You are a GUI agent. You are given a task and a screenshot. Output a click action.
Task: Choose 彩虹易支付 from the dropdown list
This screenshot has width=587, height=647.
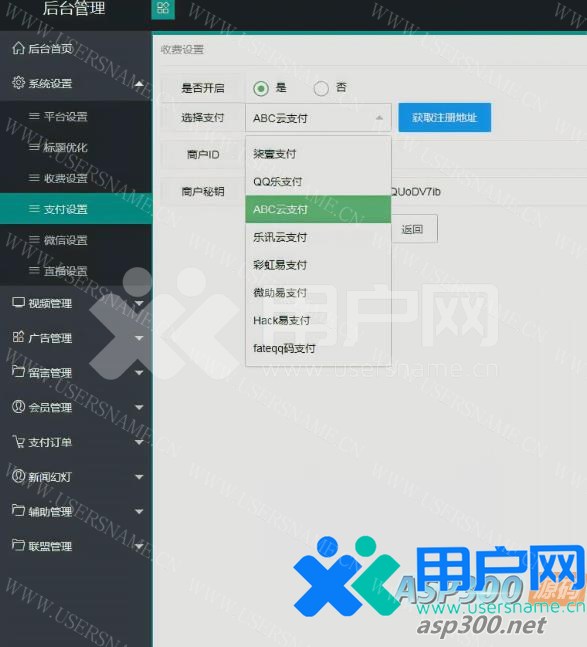(x=318, y=265)
